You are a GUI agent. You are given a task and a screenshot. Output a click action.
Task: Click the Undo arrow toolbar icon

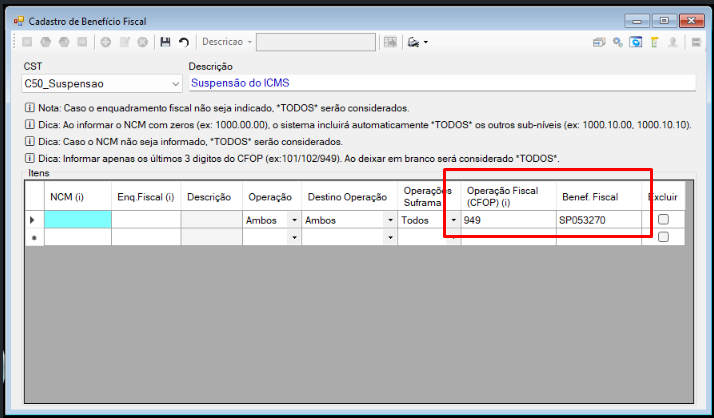click(184, 42)
